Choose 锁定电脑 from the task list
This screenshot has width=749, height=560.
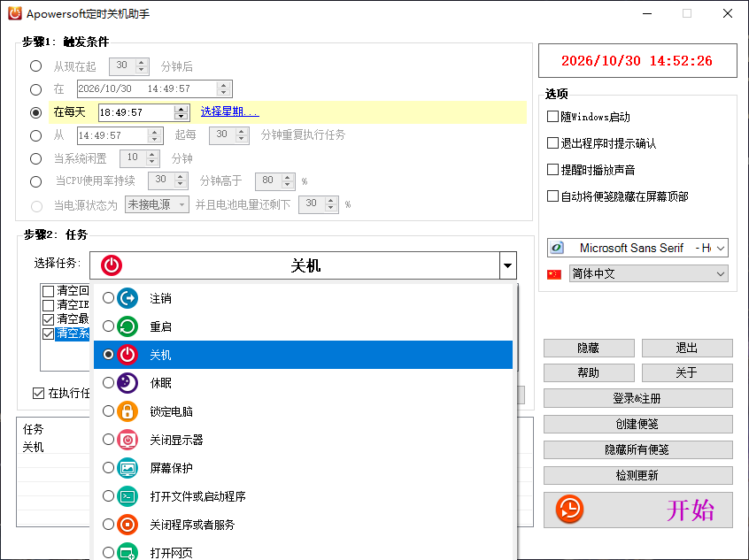click(303, 411)
